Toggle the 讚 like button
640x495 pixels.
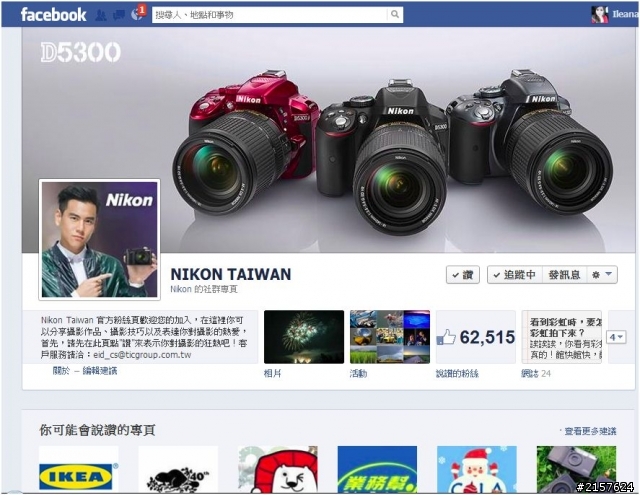pyautogui.click(x=462, y=275)
